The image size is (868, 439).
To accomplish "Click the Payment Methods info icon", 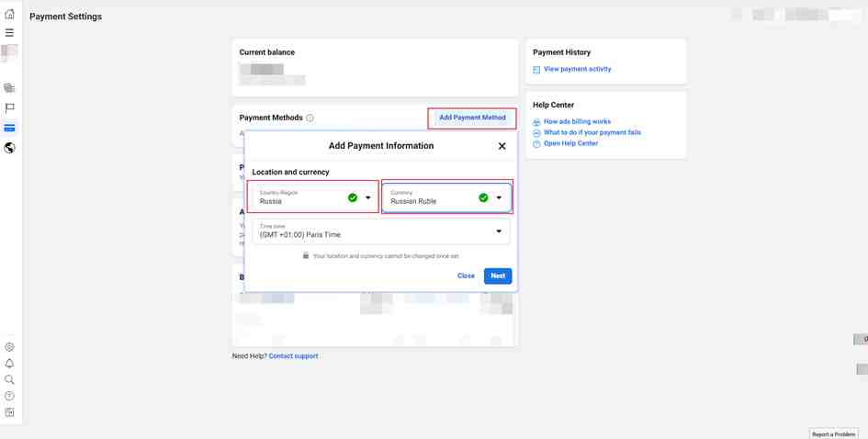I will (310, 118).
